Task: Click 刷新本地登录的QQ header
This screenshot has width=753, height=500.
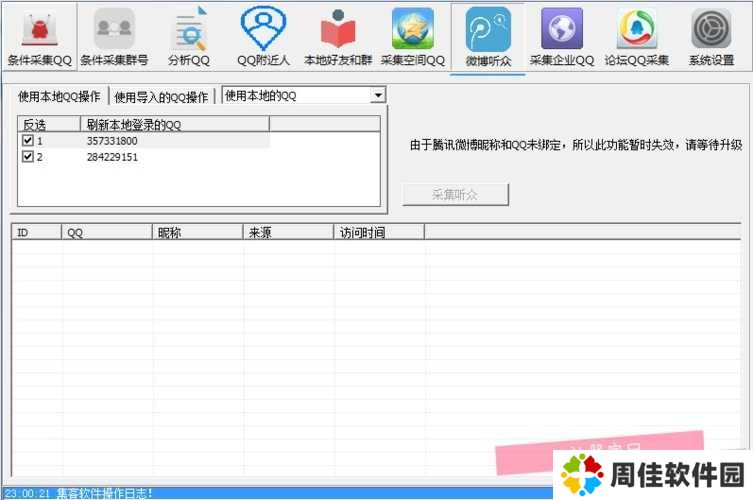Action: [174, 124]
